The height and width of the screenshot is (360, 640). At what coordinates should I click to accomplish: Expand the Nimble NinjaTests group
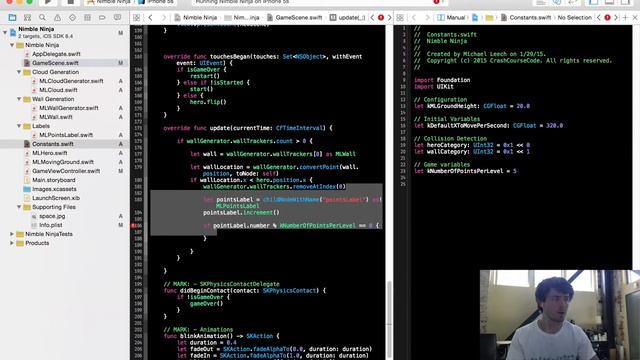pyautogui.click(x=12, y=234)
